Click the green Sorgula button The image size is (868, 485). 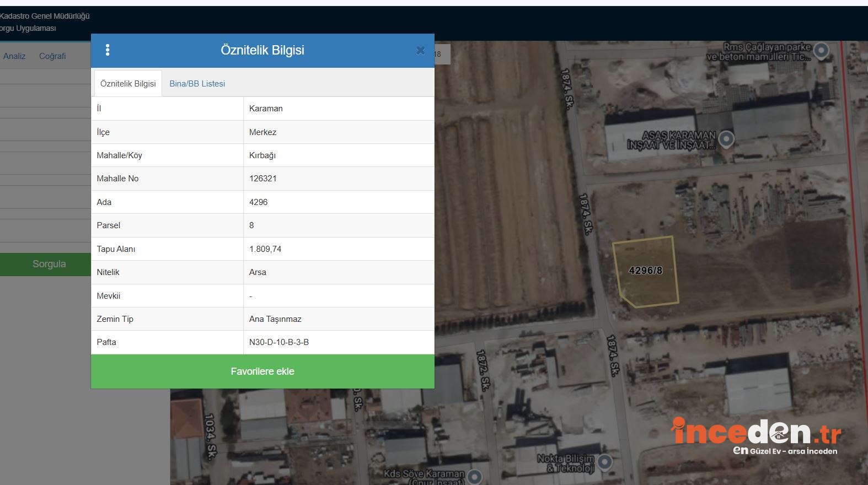tap(49, 264)
